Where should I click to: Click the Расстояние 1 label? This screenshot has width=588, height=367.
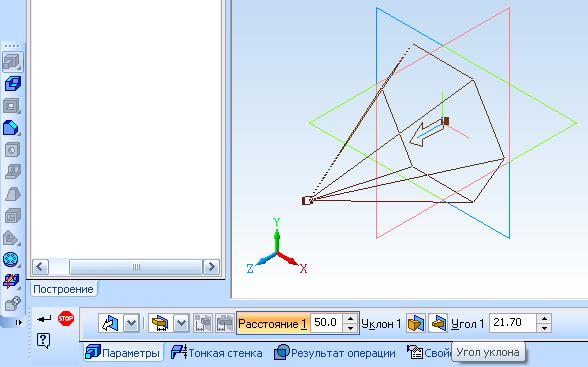point(273,323)
